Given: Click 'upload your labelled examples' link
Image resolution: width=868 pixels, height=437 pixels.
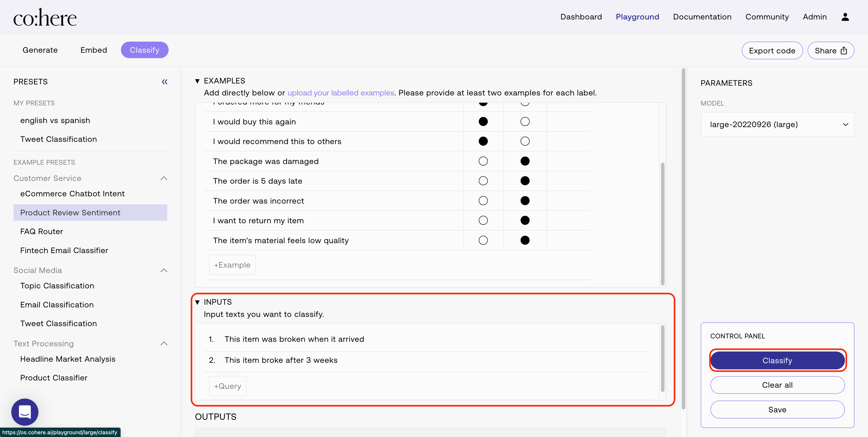Looking at the screenshot, I should click(x=340, y=93).
